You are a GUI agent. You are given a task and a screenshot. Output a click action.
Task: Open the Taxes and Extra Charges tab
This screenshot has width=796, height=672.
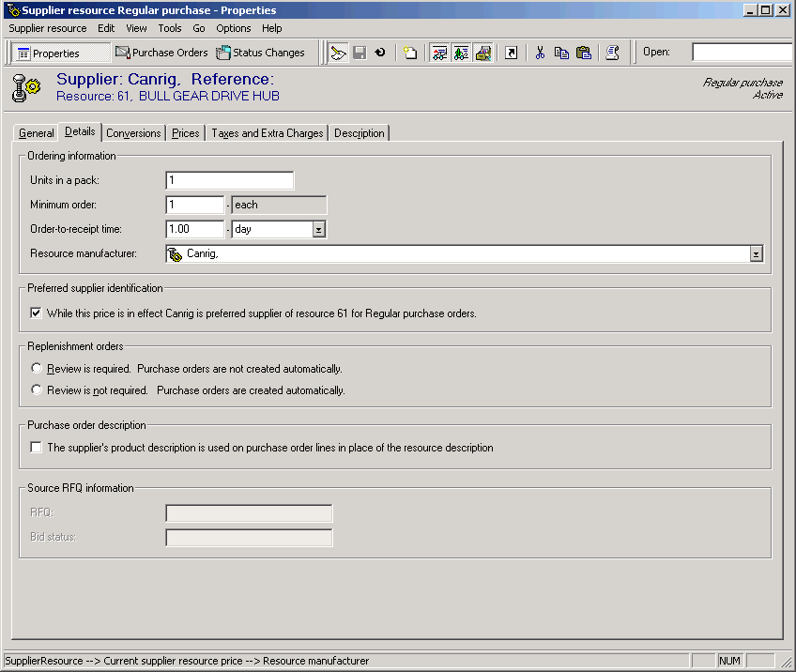tap(267, 133)
